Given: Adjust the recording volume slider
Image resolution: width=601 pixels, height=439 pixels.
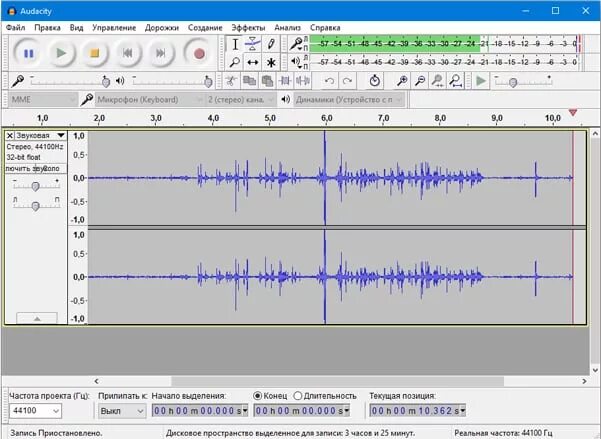Looking at the screenshot, I should pyautogui.click(x=106, y=82).
